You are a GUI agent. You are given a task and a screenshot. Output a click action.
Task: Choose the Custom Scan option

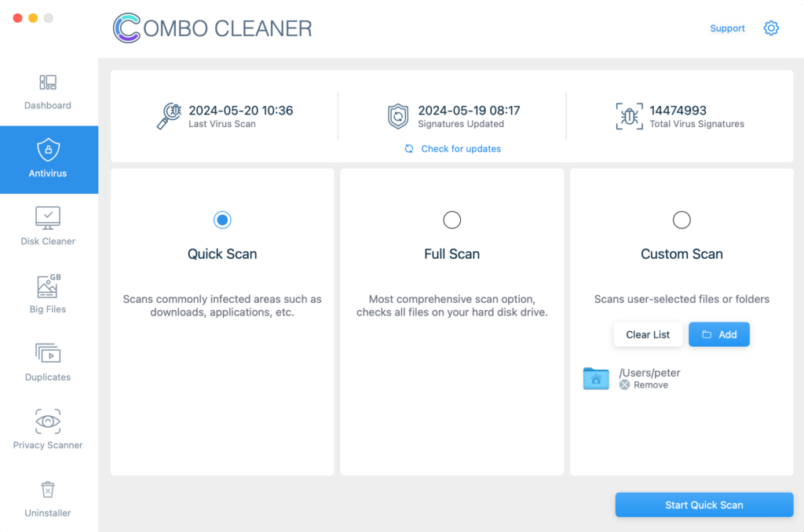[682, 220]
